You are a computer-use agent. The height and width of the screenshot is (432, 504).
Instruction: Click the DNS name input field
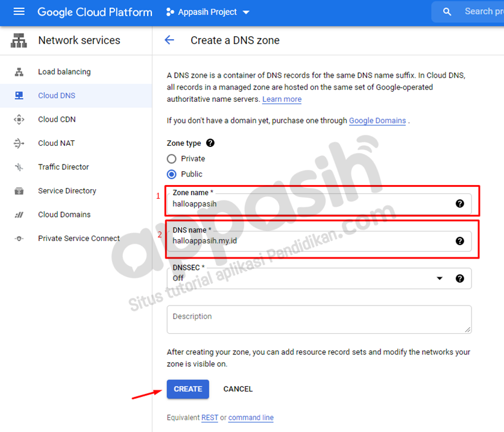pos(319,241)
